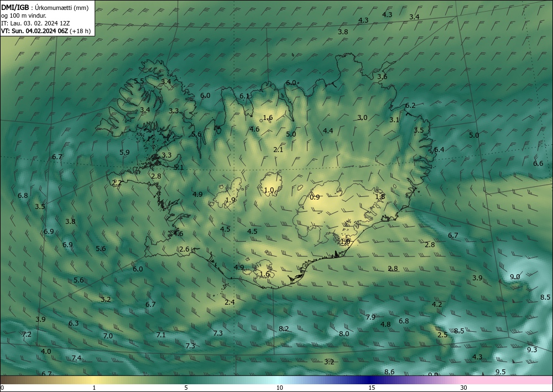Click the 0.9 value on the large glacier
The image size is (553, 392).
click(x=315, y=197)
